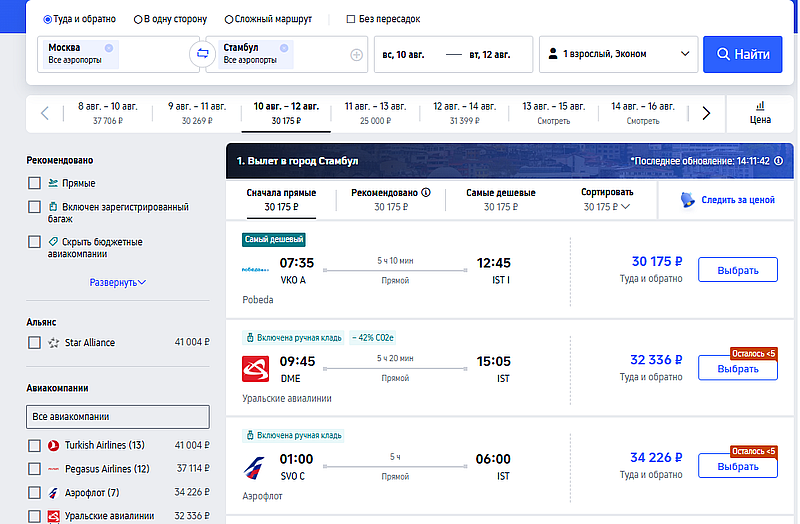The height and width of the screenshot is (524, 800).
Task: Open the price chart icon "Цена"
Action: (x=760, y=112)
